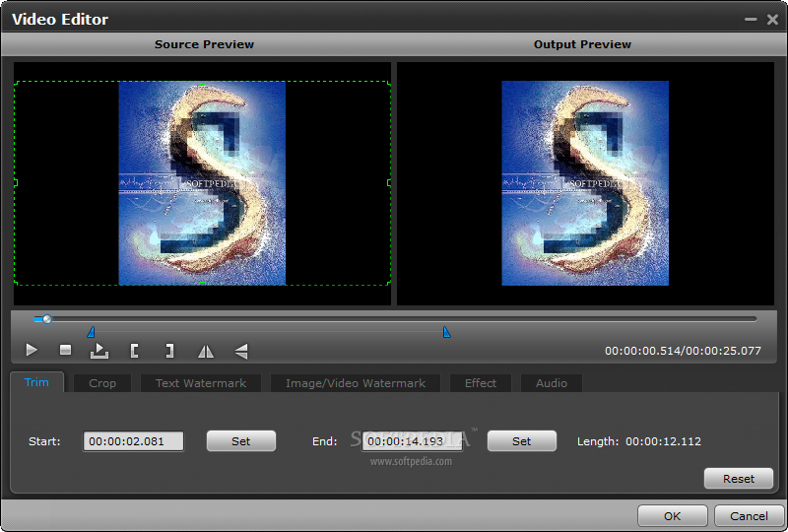Reset the trim settings
The image size is (788, 532).
(x=738, y=478)
